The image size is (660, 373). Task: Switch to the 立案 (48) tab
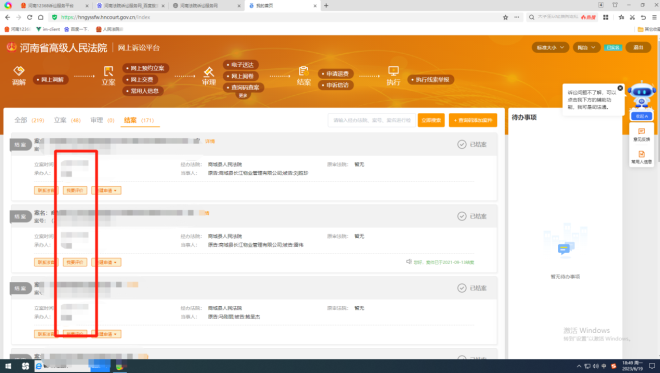click(67, 120)
